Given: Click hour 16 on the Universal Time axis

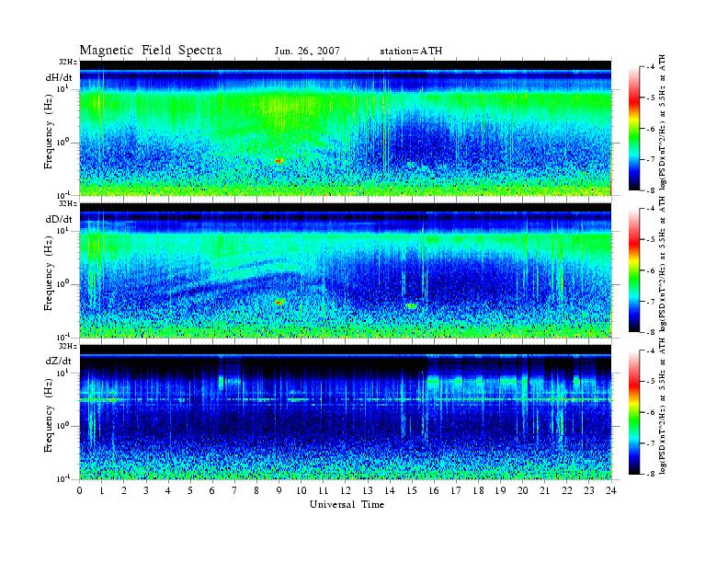Looking at the screenshot, I should (x=434, y=490).
